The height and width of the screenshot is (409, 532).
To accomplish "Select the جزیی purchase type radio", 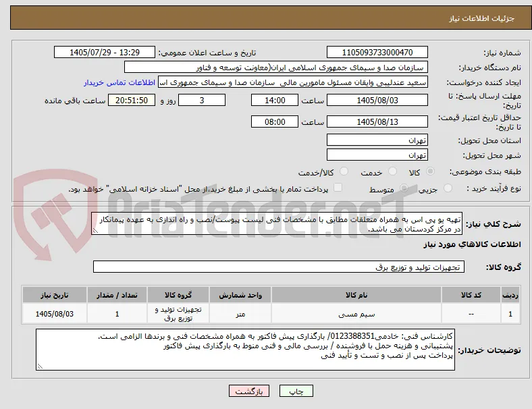I will click(x=448, y=188).
